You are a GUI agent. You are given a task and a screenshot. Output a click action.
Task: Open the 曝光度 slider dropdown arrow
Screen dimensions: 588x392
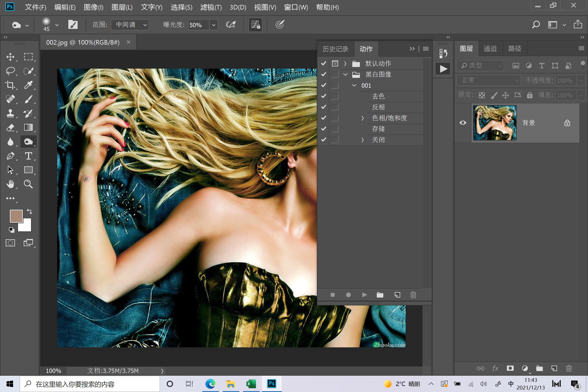[214, 25]
